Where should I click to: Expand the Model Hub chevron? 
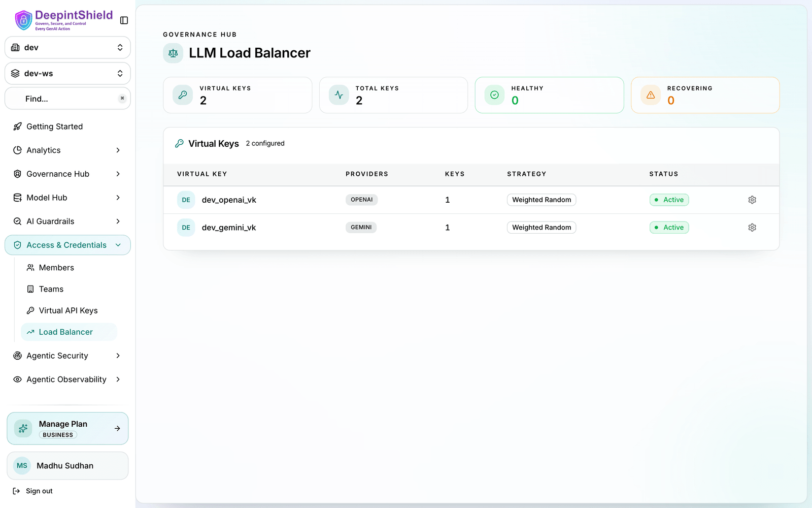pos(118,198)
